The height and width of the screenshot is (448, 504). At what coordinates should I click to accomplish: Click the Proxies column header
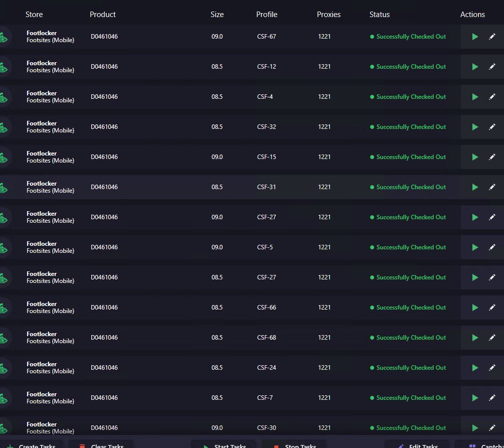[x=328, y=15]
